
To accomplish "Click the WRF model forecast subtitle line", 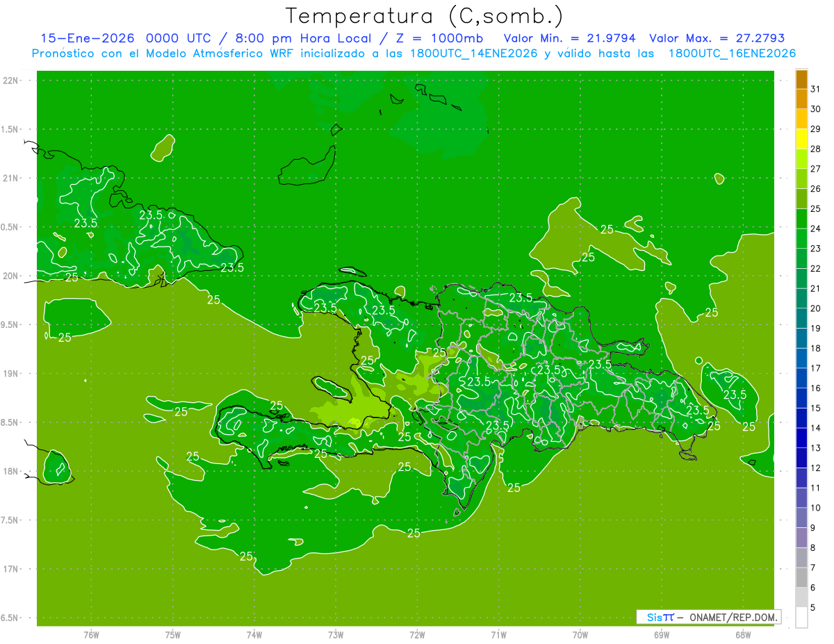I will 414,53.
